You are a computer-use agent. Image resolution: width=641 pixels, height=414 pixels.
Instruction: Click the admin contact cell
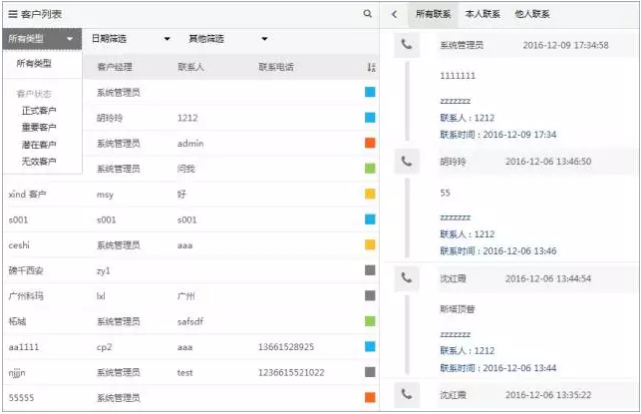[x=191, y=143]
